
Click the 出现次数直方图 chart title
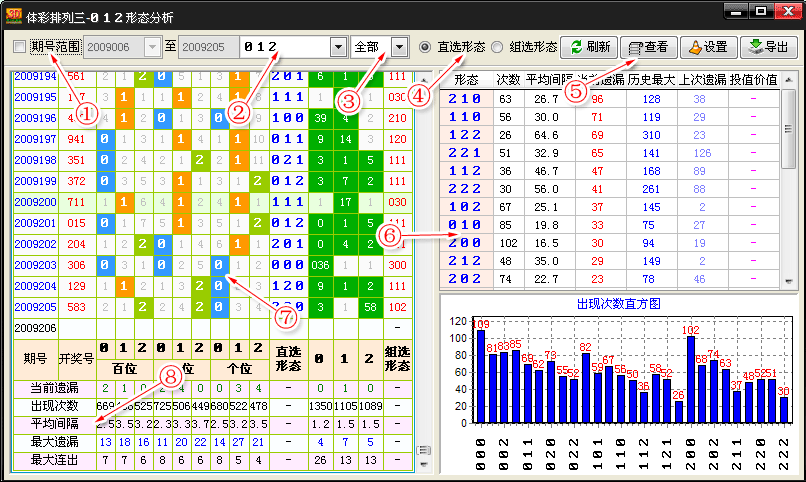click(618, 304)
